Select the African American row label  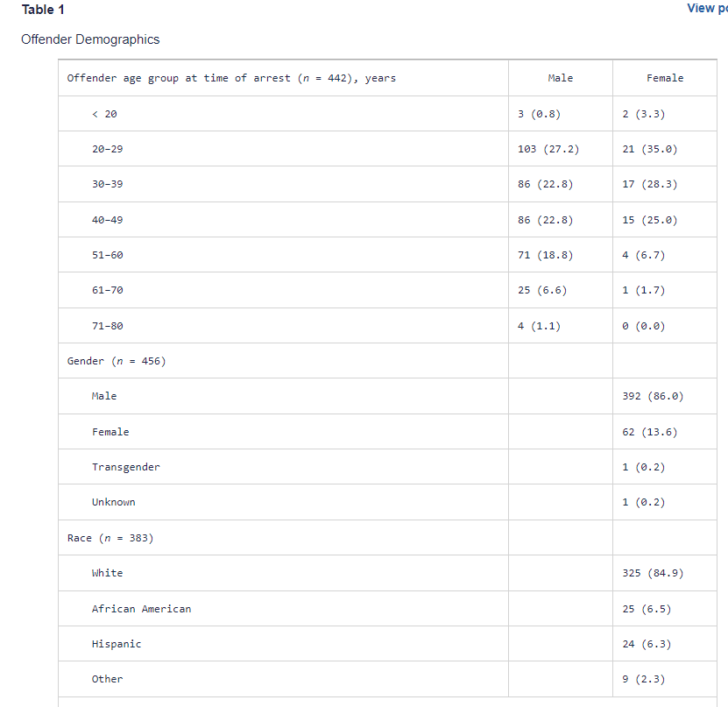click(141, 609)
